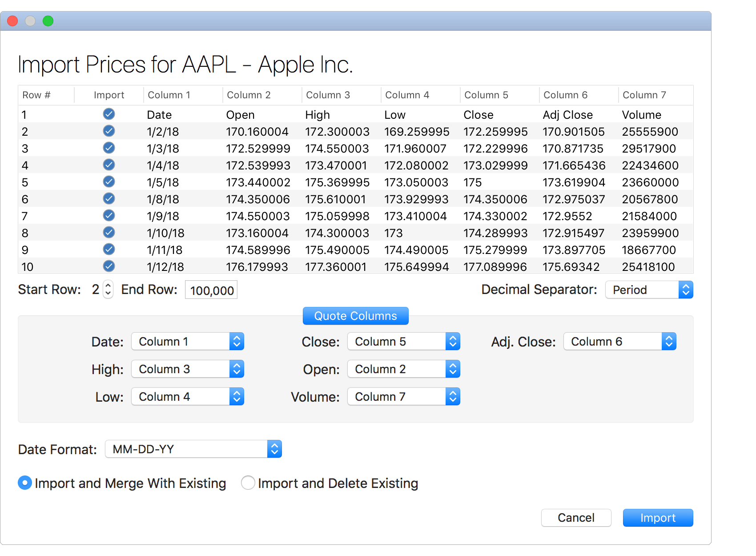Uncheck the header row import checkbox
Screen dimensions: 756x556
tap(109, 114)
